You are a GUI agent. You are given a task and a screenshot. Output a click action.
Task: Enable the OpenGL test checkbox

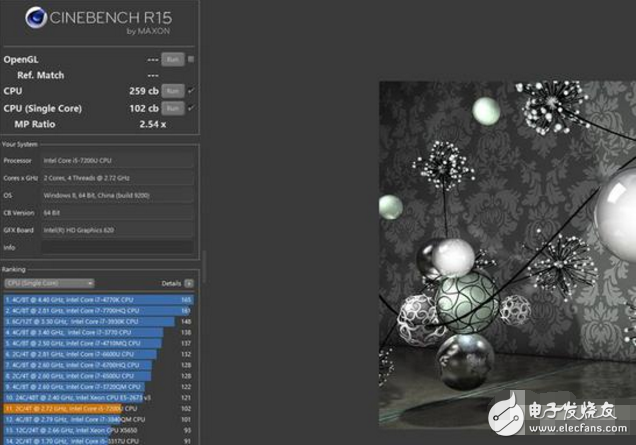point(190,60)
